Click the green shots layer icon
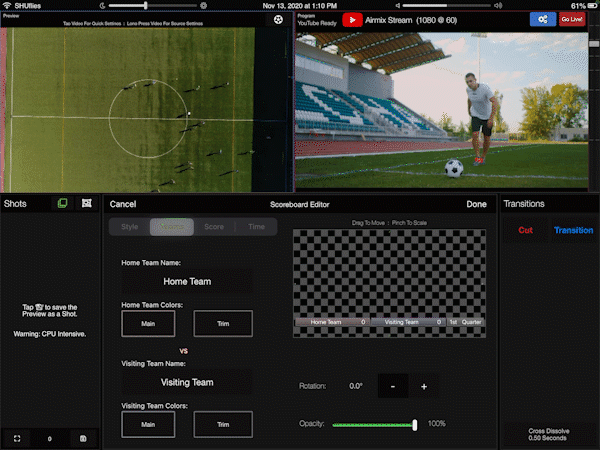Viewport: 600px width, 450px height. click(x=62, y=204)
